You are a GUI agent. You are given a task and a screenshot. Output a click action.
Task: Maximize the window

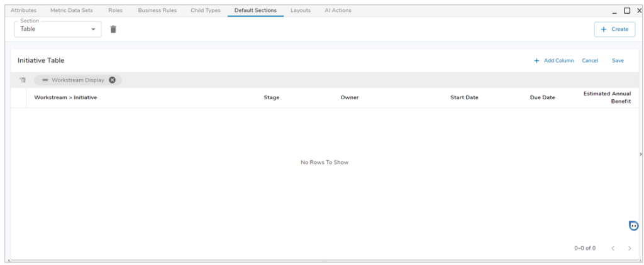coord(627,11)
